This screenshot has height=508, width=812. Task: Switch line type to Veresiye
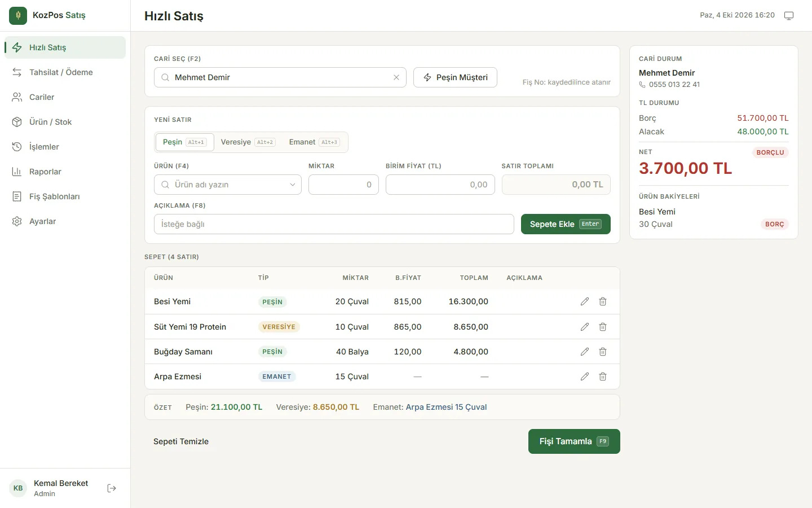click(x=248, y=142)
